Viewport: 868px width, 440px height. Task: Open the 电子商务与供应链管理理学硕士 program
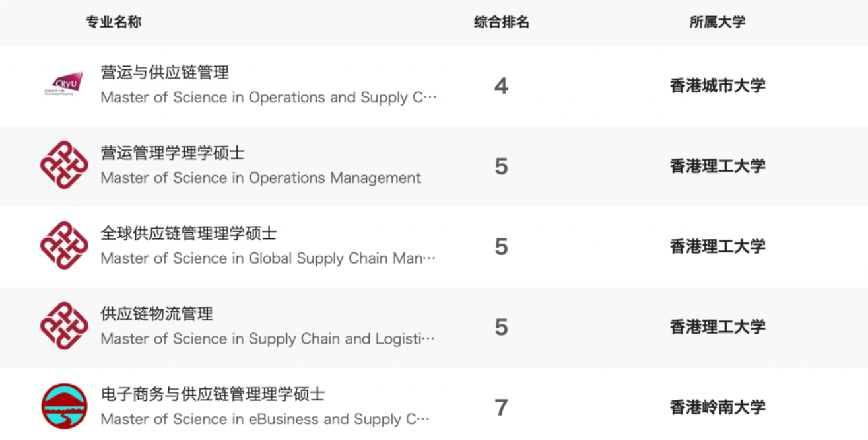coord(213,394)
